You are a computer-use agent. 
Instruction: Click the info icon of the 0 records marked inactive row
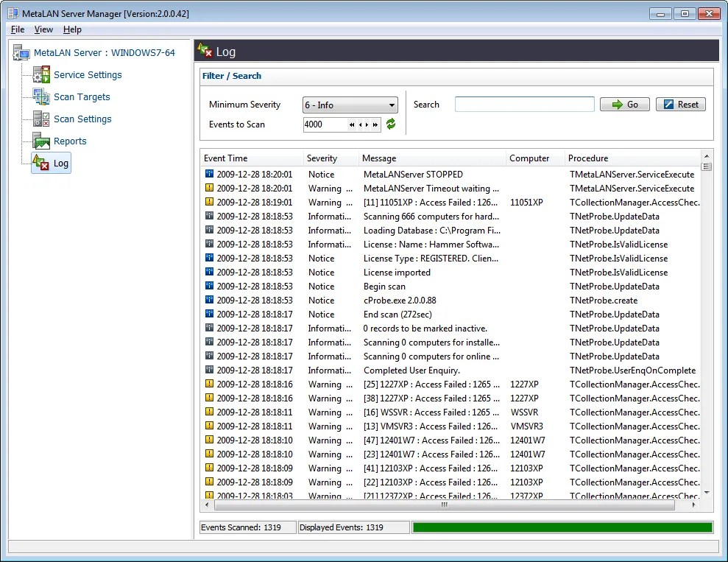[209, 328]
